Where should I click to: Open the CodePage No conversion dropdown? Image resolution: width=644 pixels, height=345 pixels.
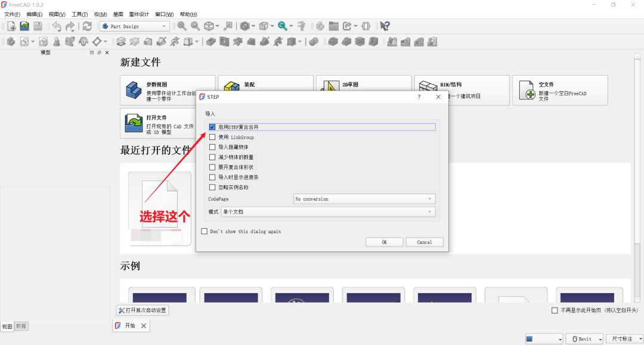[x=364, y=199]
